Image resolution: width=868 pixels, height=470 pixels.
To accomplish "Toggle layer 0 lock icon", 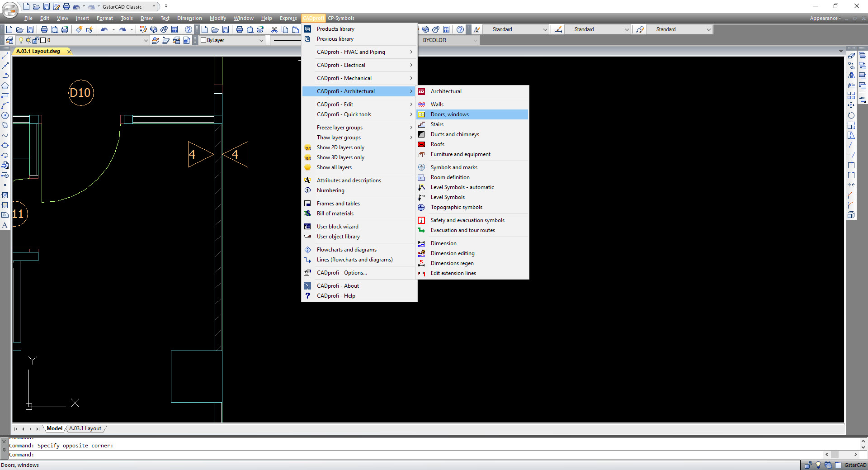I will tap(36, 40).
